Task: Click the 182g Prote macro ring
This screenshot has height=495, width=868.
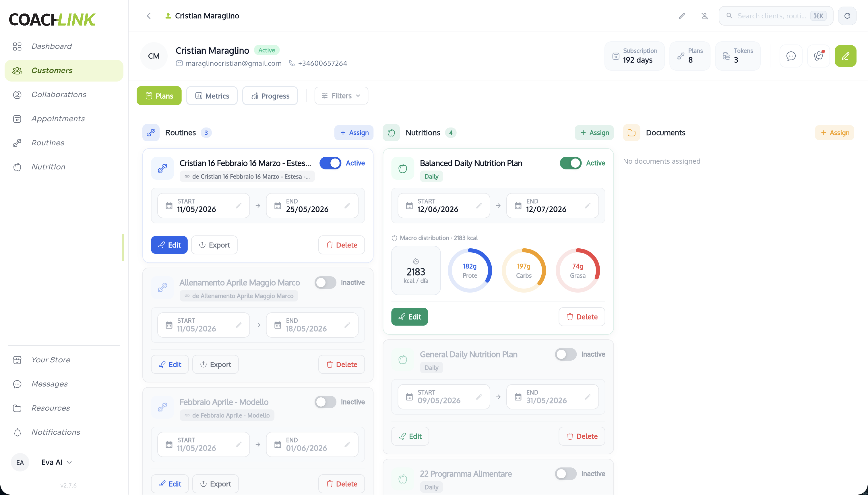Action: [470, 270]
